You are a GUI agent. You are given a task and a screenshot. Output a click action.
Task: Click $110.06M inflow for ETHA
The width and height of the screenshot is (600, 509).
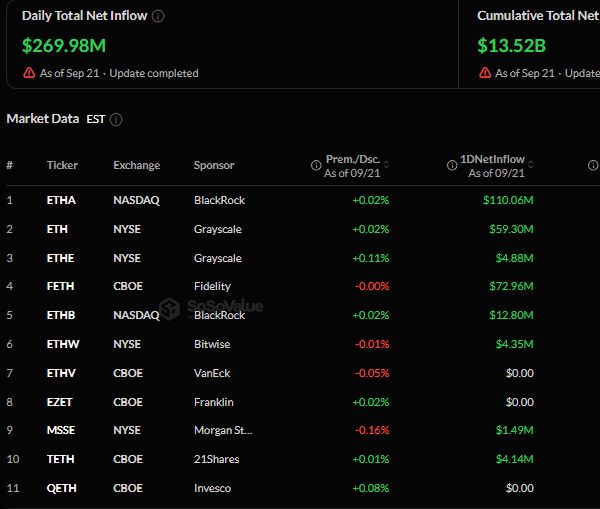(508, 200)
